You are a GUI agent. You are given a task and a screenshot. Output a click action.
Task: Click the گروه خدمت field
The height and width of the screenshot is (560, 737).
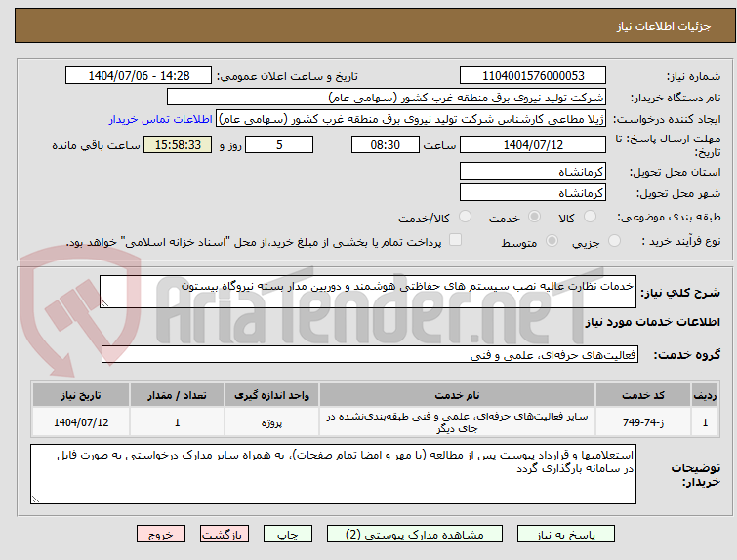369,354
